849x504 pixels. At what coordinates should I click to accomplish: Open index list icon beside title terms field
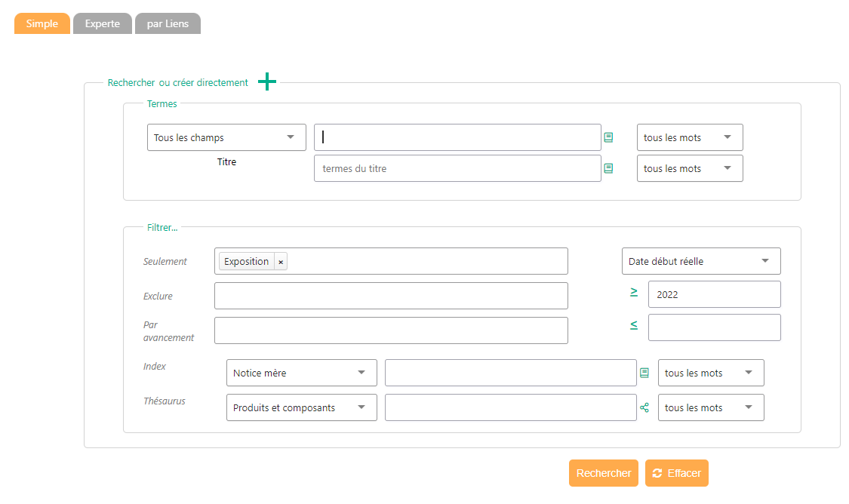tap(608, 168)
